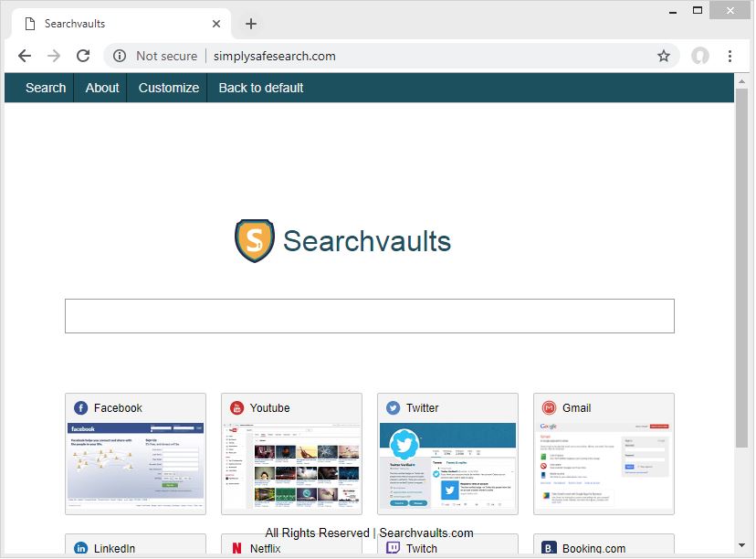Click the Twitch tile icon
Image resolution: width=756 pixels, height=559 pixels.
[393, 548]
